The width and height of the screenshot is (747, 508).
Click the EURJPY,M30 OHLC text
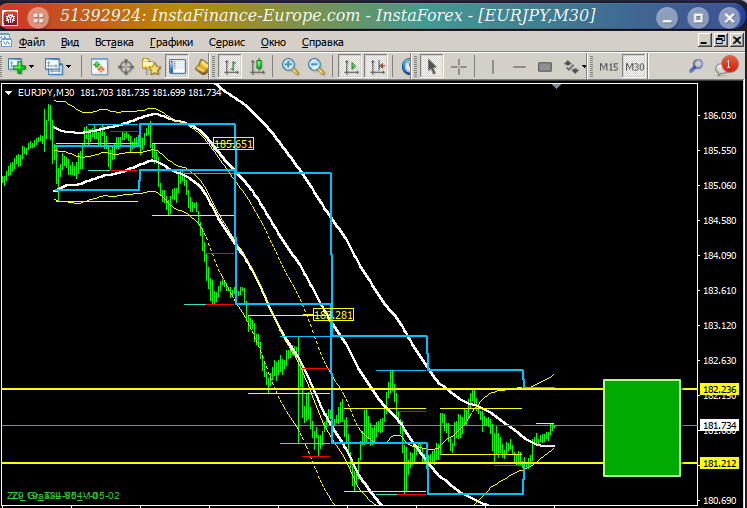click(120, 92)
